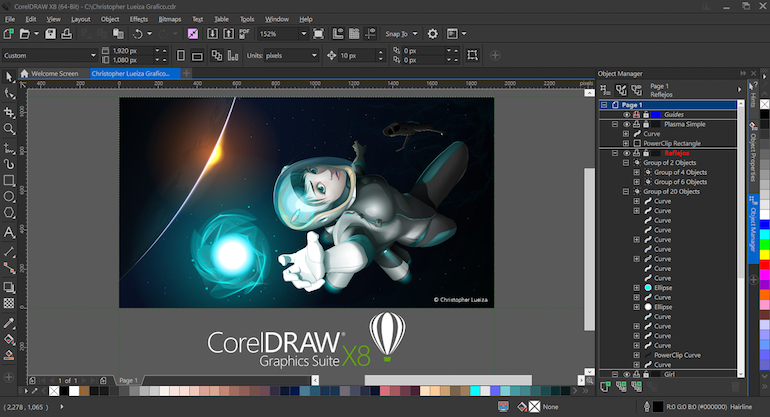The width and height of the screenshot is (770, 417).
Task: Open the Effects menu
Action: (x=138, y=19)
